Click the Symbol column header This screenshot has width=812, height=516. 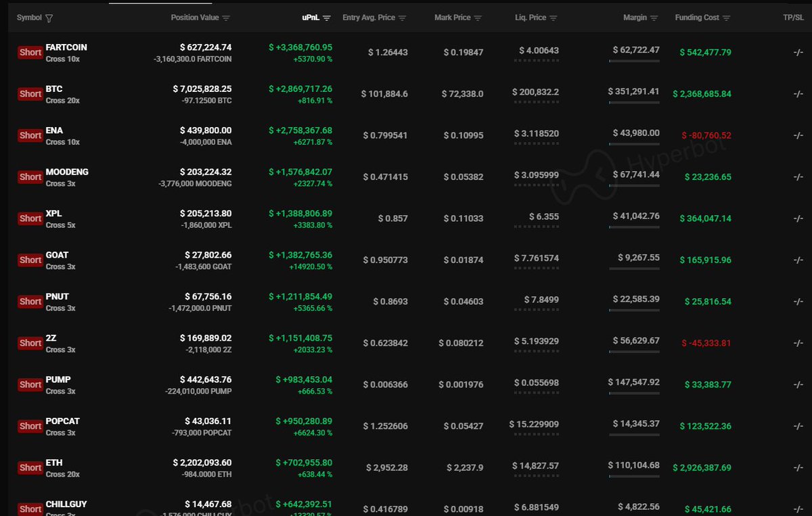coord(29,18)
